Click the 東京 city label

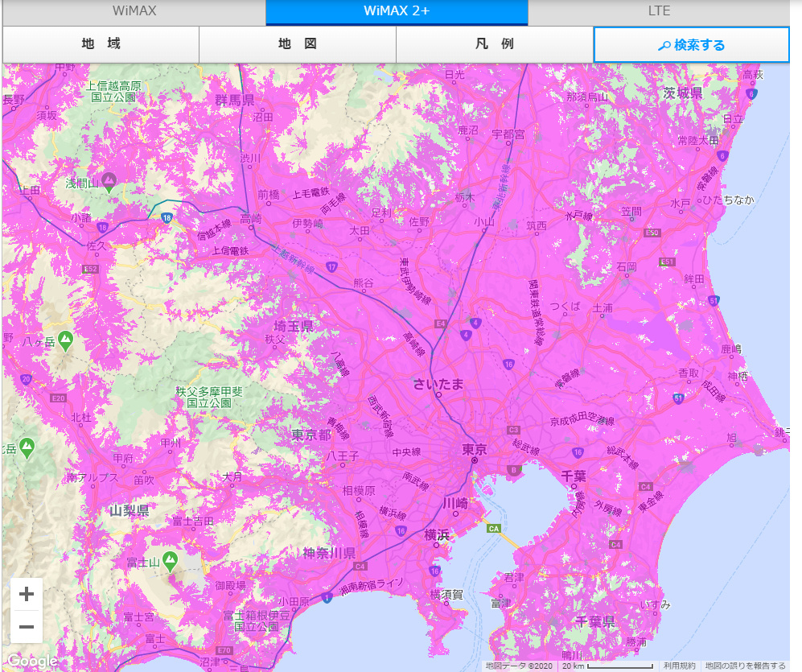475,449
